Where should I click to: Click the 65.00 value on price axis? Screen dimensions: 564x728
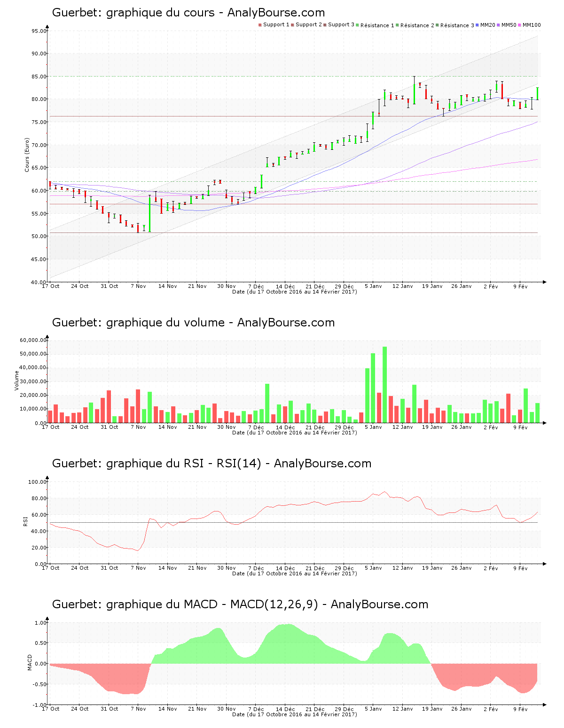39,168
